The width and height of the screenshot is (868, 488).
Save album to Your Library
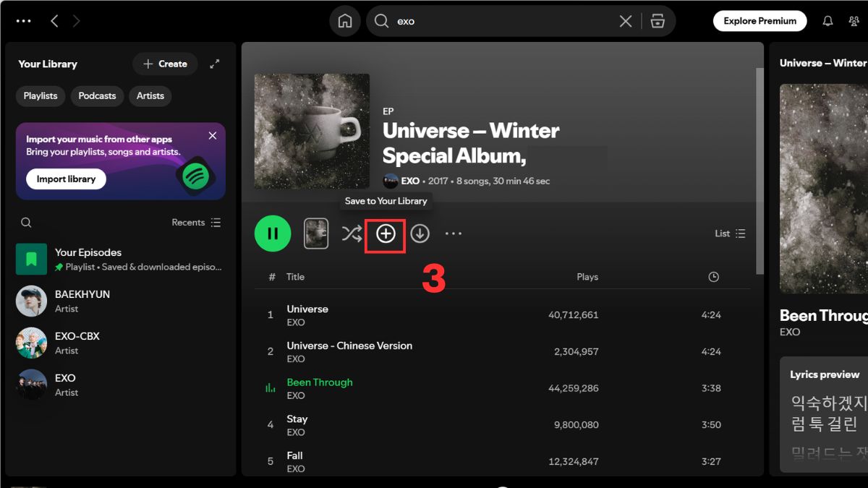click(x=386, y=234)
